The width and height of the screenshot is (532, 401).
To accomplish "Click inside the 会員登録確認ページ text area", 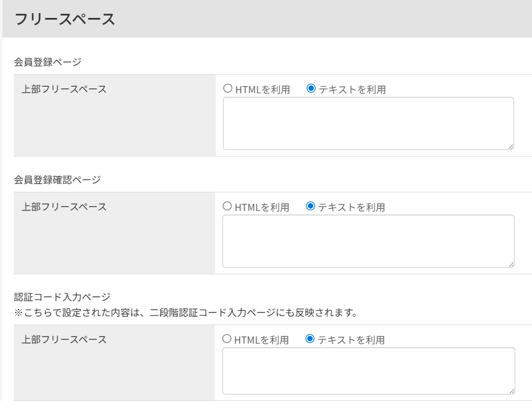I will click(x=368, y=240).
